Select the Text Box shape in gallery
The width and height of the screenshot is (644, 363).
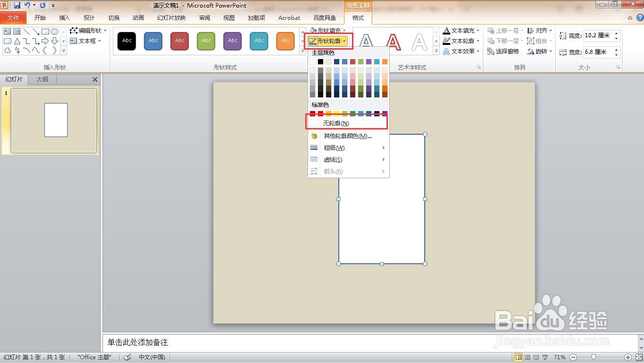tap(8, 32)
